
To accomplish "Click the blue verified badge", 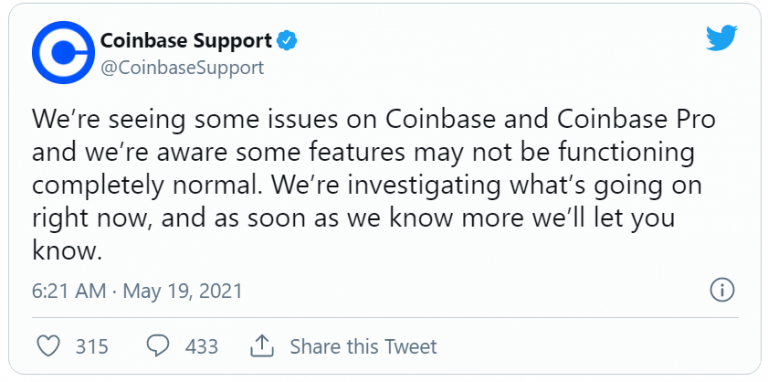I will [287, 41].
